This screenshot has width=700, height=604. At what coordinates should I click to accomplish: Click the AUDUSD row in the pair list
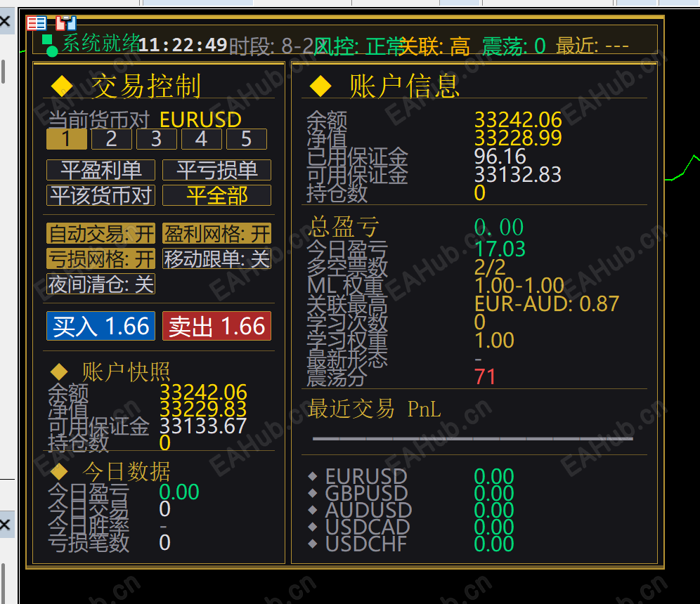(410, 511)
